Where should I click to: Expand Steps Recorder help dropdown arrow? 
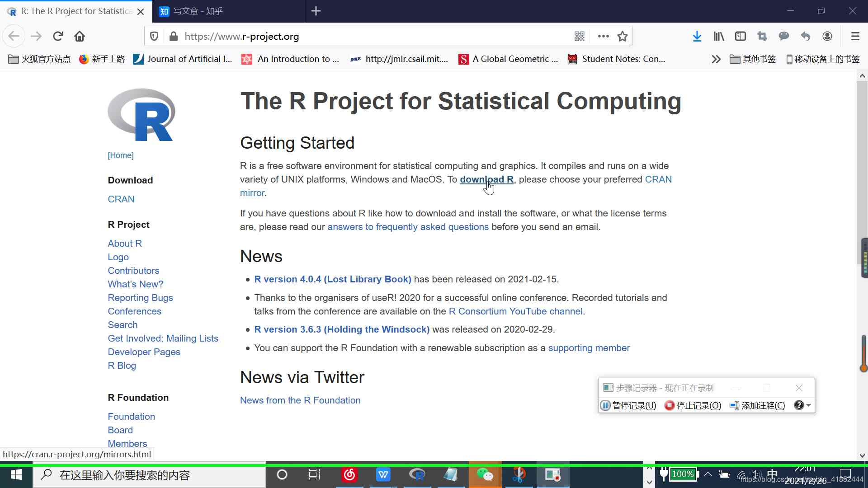click(808, 405)
